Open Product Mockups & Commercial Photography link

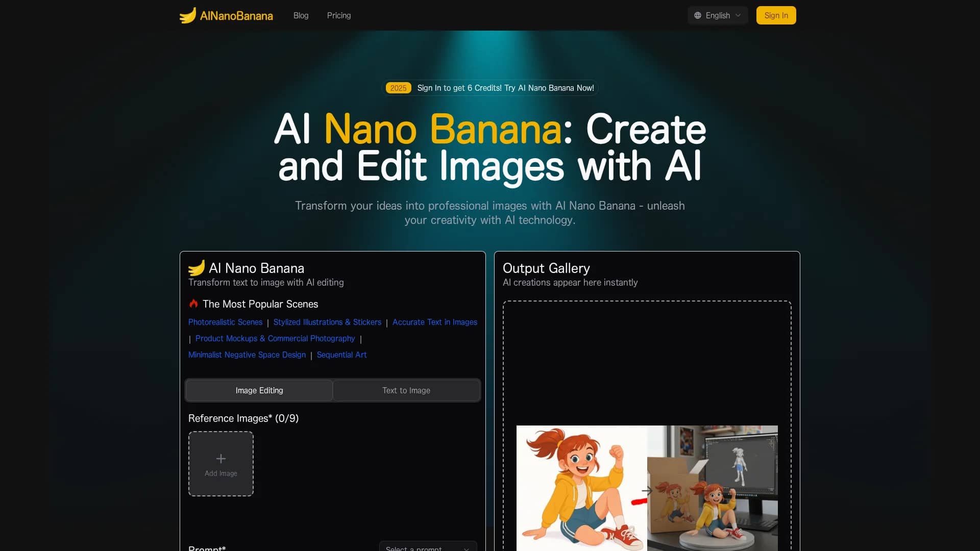pos(275,338)
